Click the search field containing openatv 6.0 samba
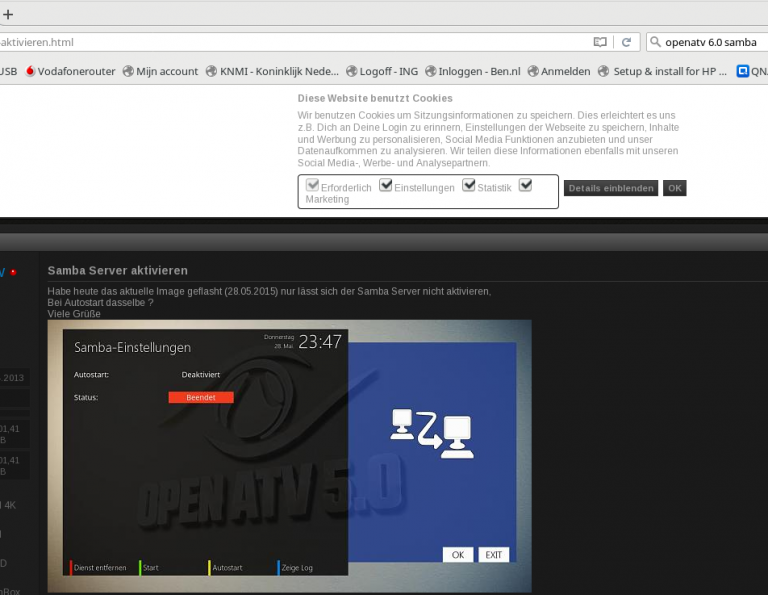Screen dimensions: 768x595 (712, 42)
